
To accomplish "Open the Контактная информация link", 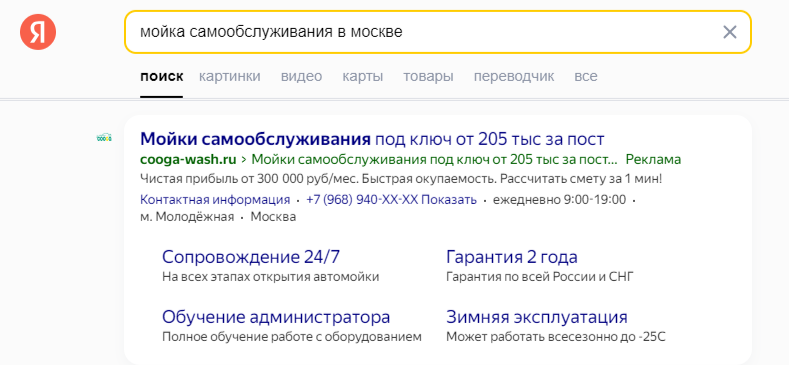I will coord(215,200).
